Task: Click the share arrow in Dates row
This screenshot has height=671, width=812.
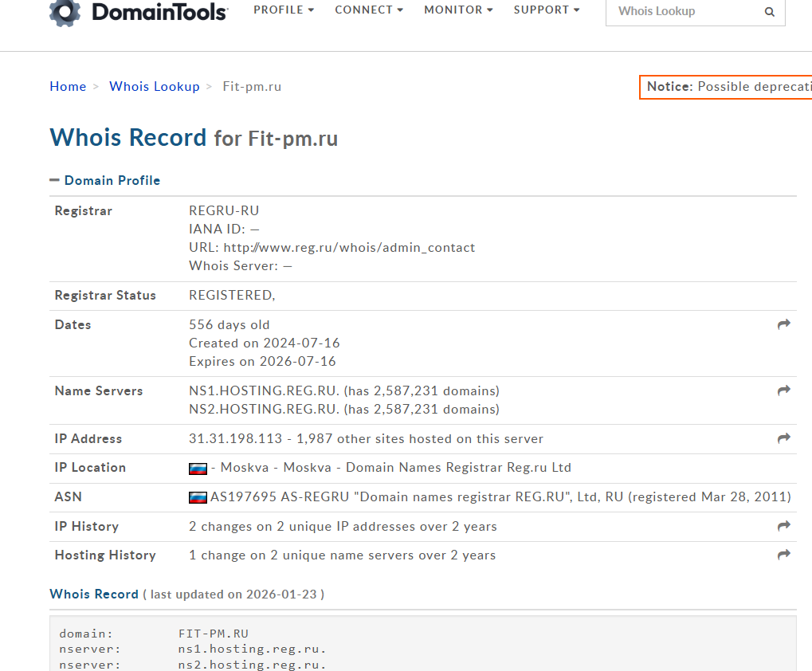Action: point(784,324)
